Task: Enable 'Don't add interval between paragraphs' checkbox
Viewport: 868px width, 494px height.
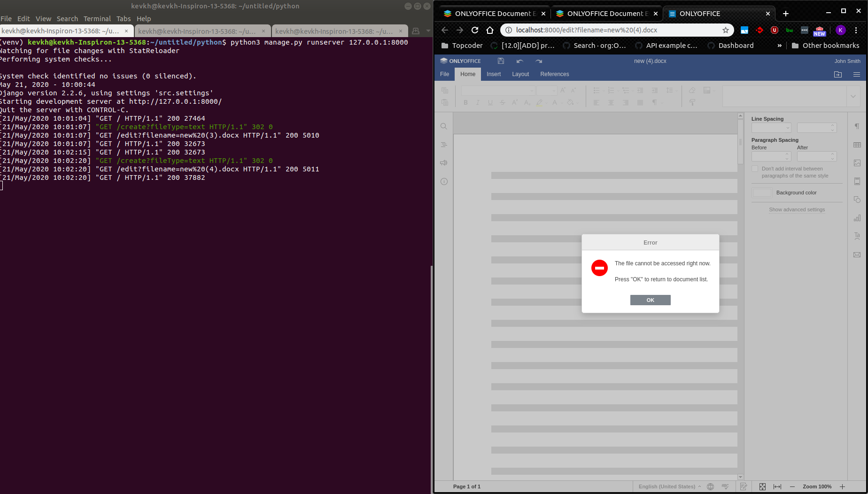Action: coord(755,168)
